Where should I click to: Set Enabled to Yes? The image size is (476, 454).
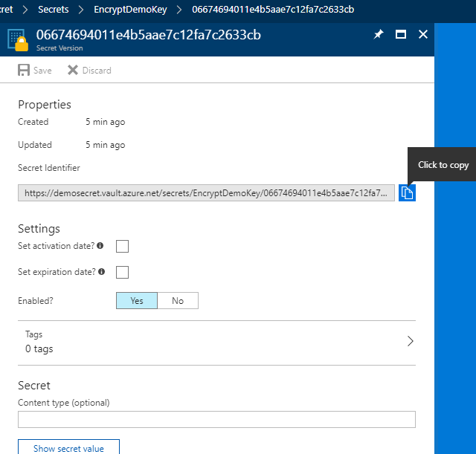pyautogui.click(x=137, y=300)
